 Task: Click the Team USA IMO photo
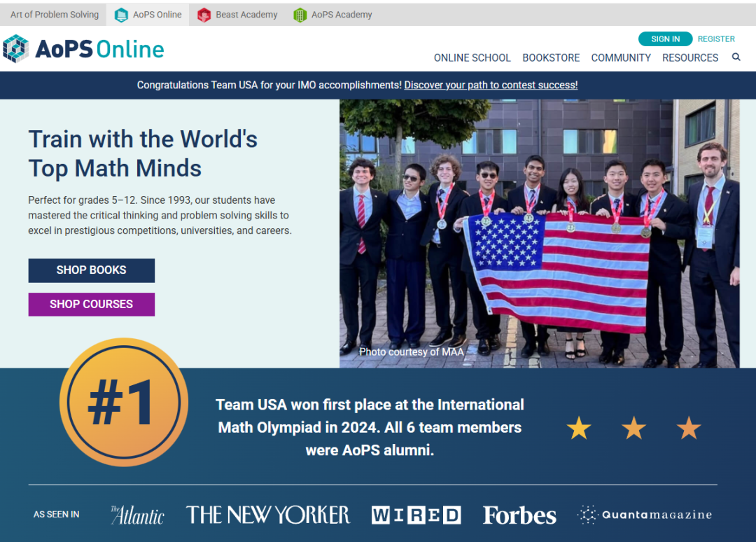(x=539, y=233)
